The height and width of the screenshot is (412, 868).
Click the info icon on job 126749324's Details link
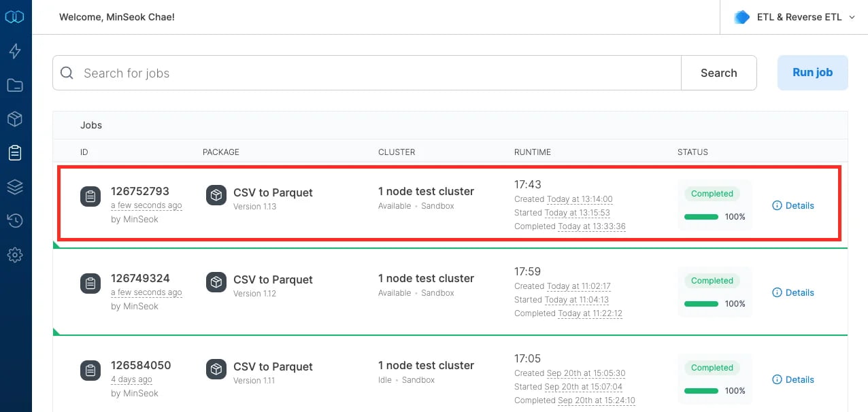[x=777, y=292]
